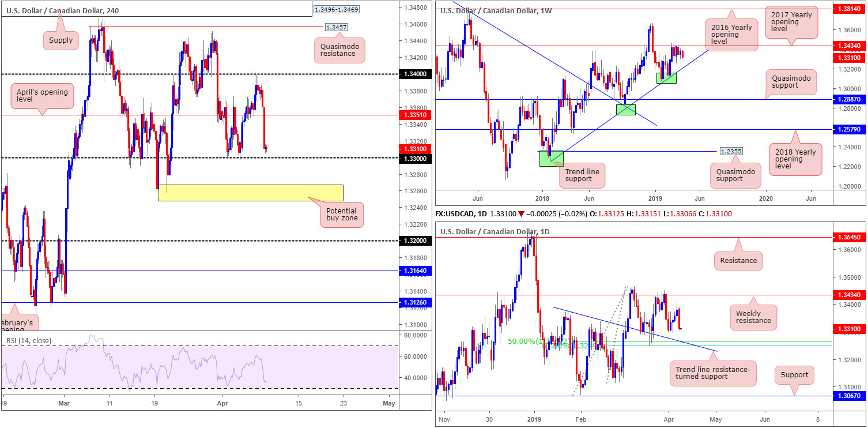The width and height of the screenshot is (868, 428).
Task: Select the 1.34340 label on the daily chart
Action: tap(851, 295)
